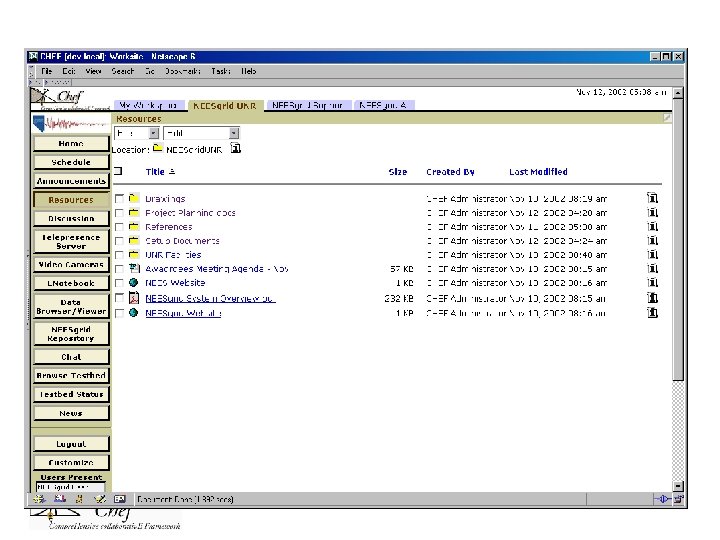Tick the checkbox for the Drawings folder
The height and width of the screenshot is (540, 720).
pyautogui.click(x=119, y=198)
